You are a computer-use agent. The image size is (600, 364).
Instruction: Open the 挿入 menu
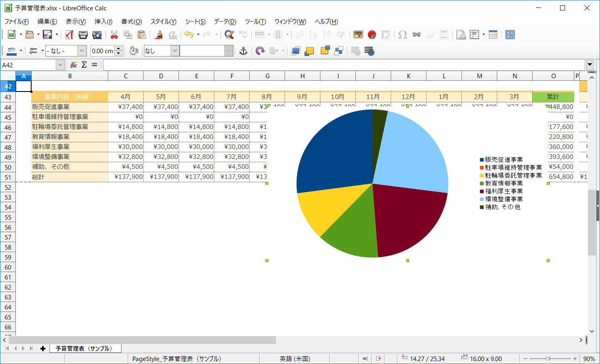pyautogui.click(x=104, y=22)
